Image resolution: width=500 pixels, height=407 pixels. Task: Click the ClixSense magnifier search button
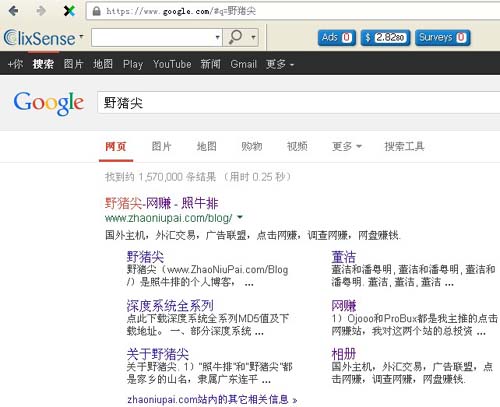[236, 37]
